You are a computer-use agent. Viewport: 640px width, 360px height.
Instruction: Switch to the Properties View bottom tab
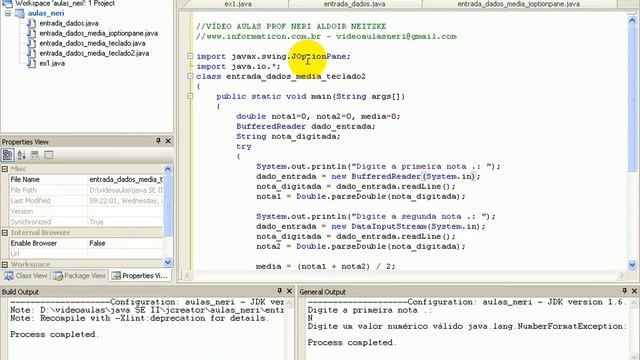point(140,276)
